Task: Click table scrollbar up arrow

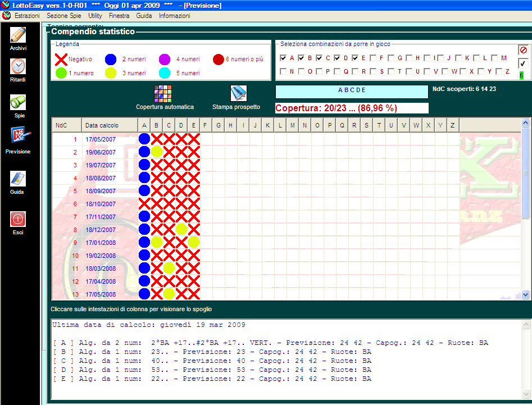Action: point(525,122)
